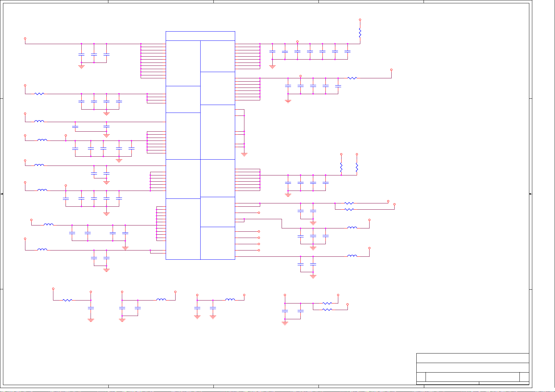555x392 pixels.
Task: Select the inductor on the chip's lowest right-side rail
Action: click(x=352, y=256)
